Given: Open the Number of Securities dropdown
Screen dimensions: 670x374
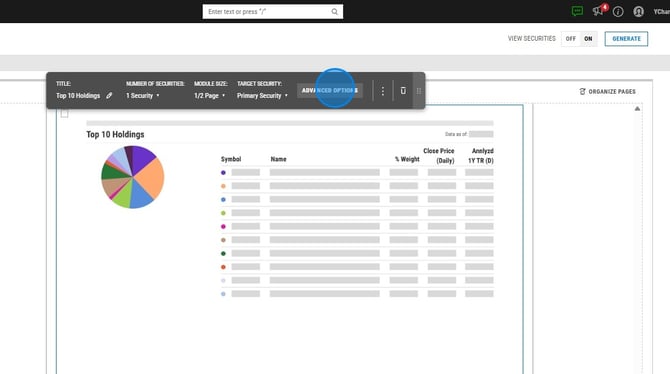Looking at the screenshot, I should point(143,96).
